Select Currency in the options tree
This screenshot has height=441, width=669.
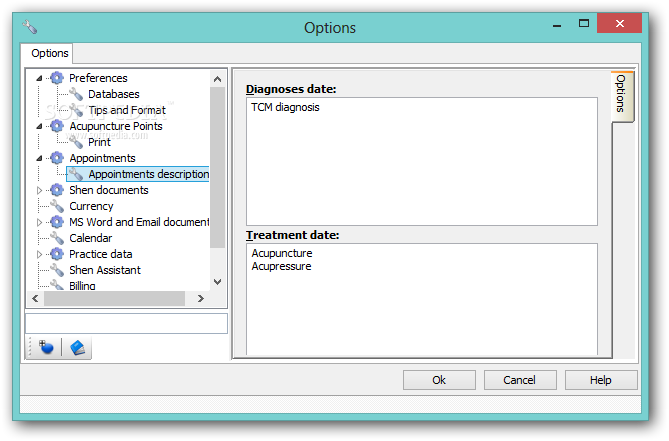pos(91,206)
